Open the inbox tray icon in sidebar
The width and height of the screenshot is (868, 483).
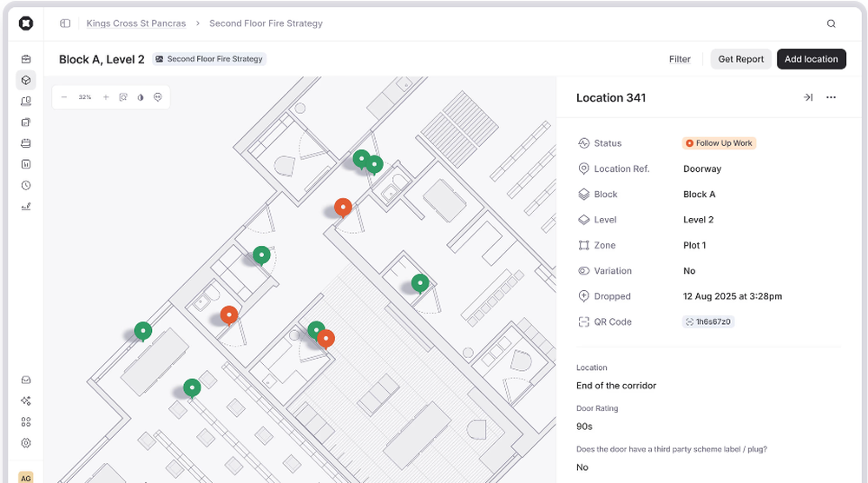click(26, 380)
